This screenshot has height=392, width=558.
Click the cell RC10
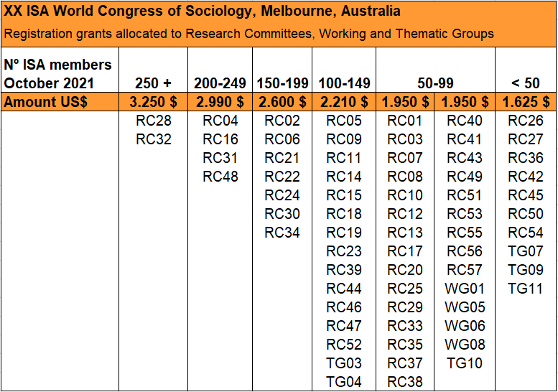[405, 195]
